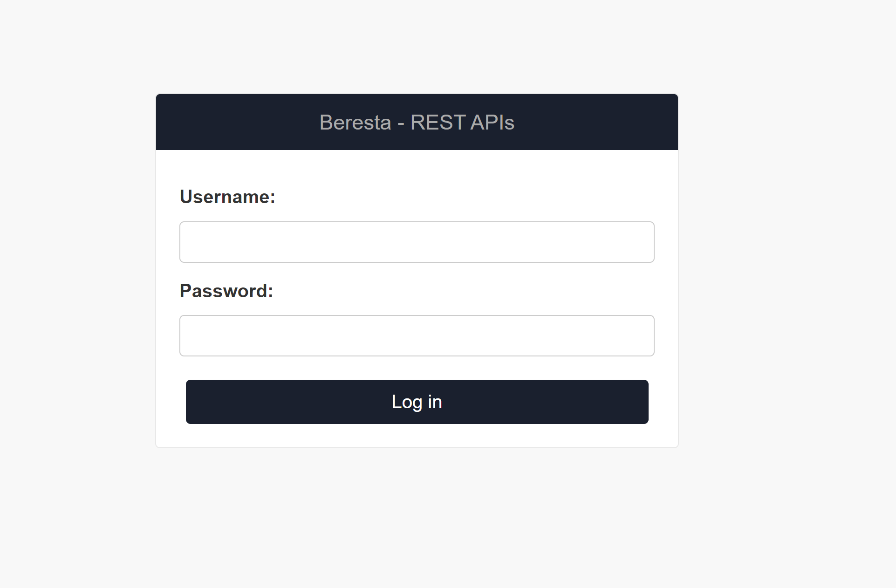Viewport: 896px width, 588px height.
Task: Click "REST APIs" text in the title
Action: pyautogui.click(x=462, y=123)
